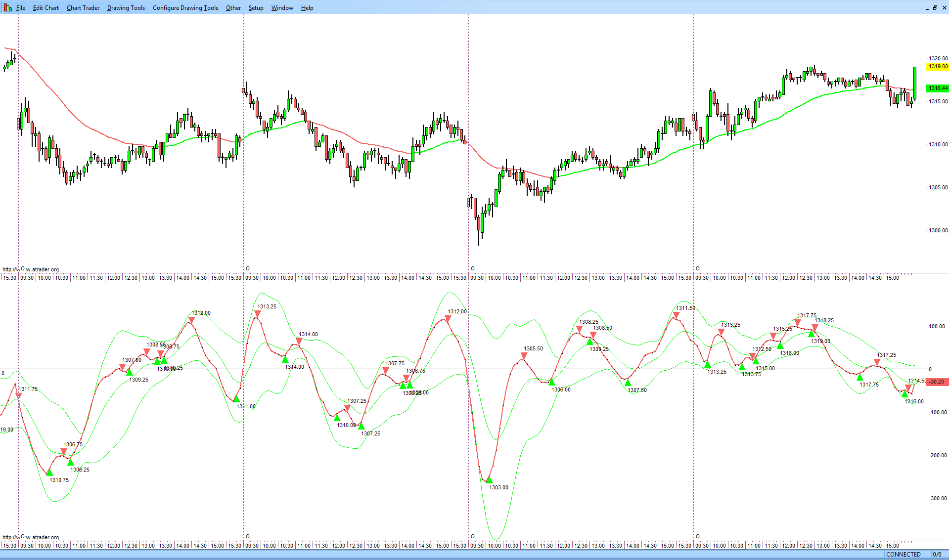The height and width of the screenshot is (560, 949).
Task: Select the buy arrow labeled 1306.25
Action: (x=70, y=462)
